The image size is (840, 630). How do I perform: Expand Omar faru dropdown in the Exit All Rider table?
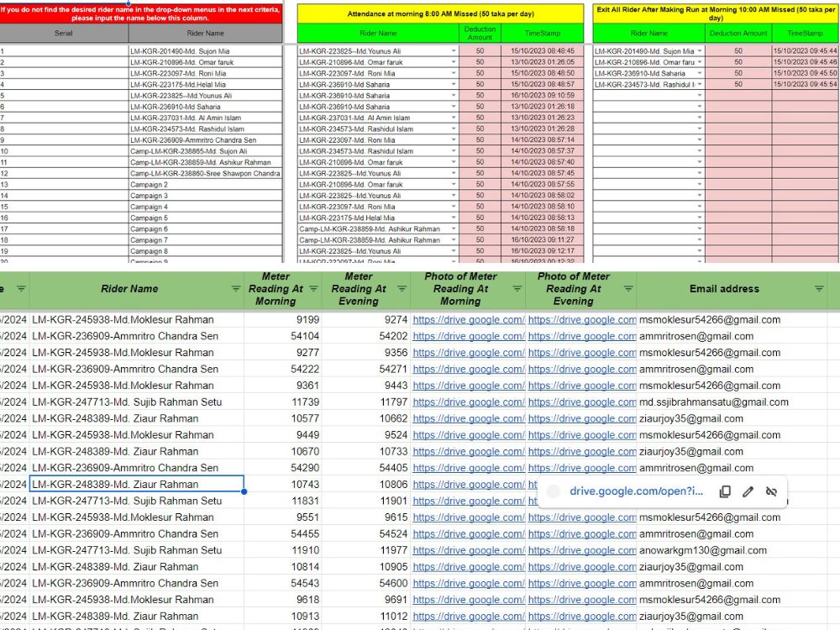(x=700, y=62)
